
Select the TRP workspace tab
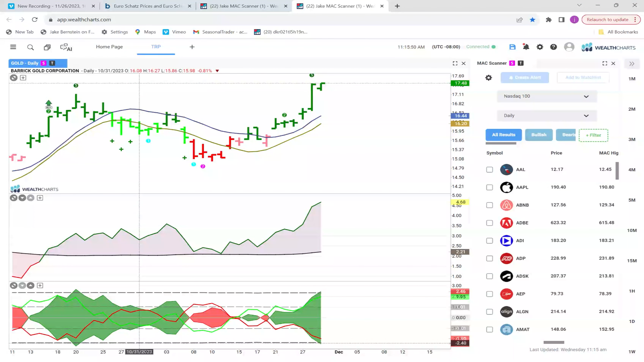click(x=156, y=47)
